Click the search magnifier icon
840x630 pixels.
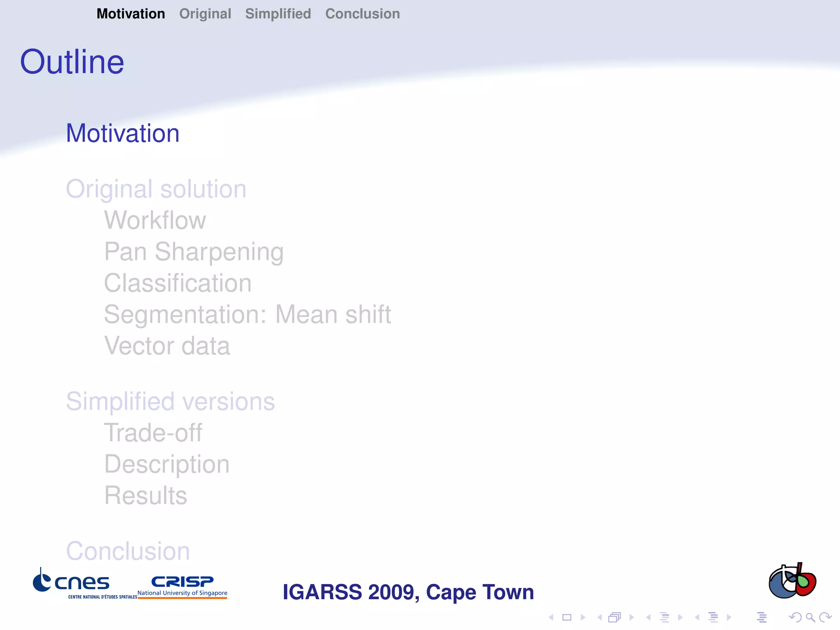tap(810, 617)
